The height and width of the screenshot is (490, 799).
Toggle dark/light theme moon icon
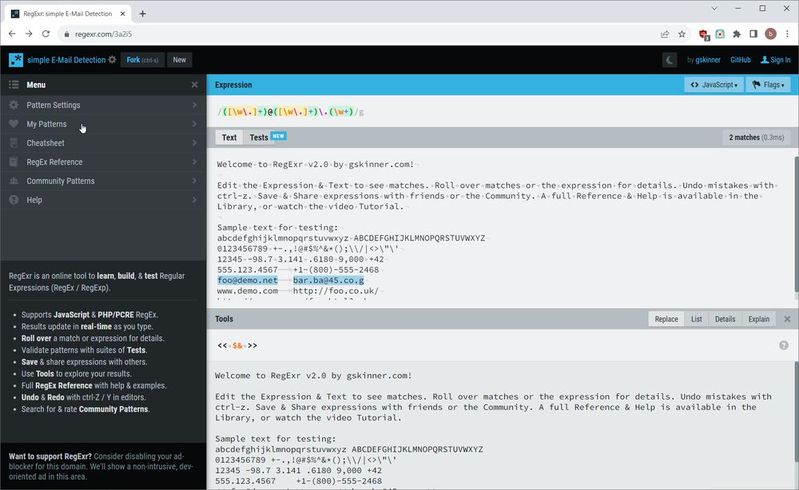click(x=670, y=60)
